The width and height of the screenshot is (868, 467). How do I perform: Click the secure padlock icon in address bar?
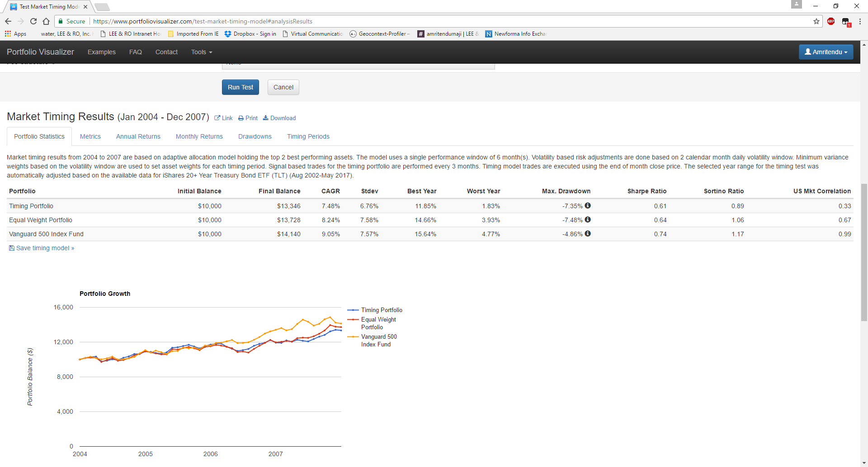(x=61, y=21)
